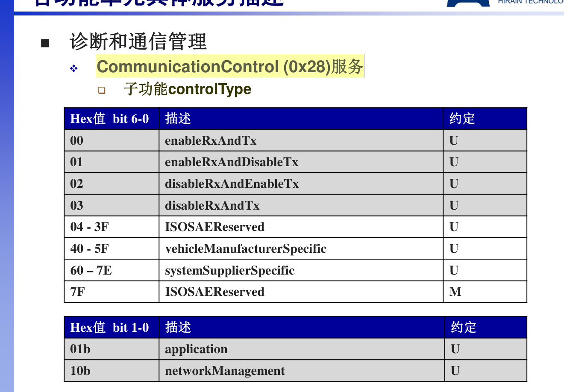564x392 pixels.
Task: Click "U" in the disableRxAndTx row
Action: coord(485,205)
